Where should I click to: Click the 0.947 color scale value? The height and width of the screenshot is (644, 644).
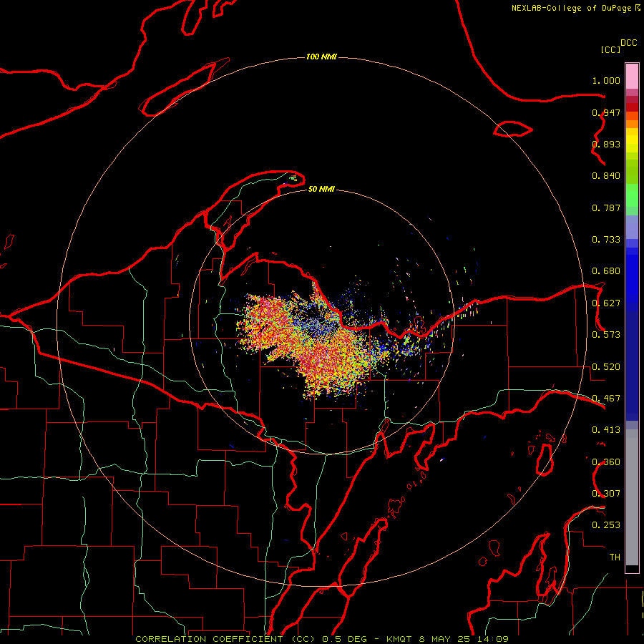click(606, 112)
